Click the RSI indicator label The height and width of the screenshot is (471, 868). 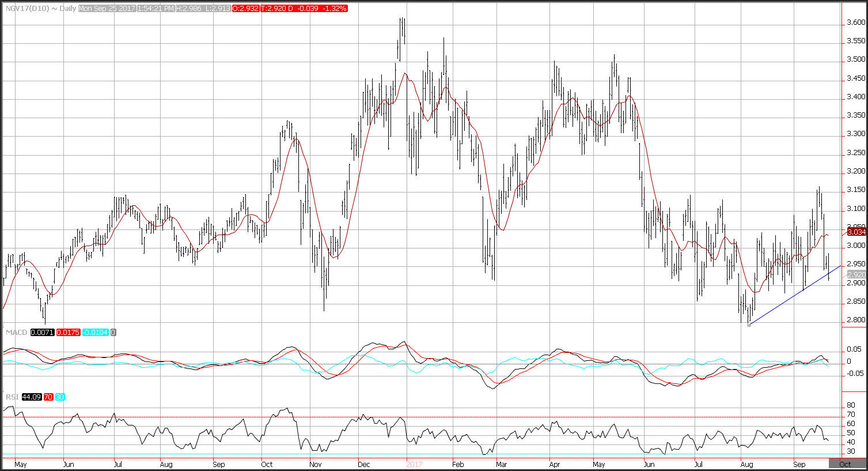click(13, 397)
